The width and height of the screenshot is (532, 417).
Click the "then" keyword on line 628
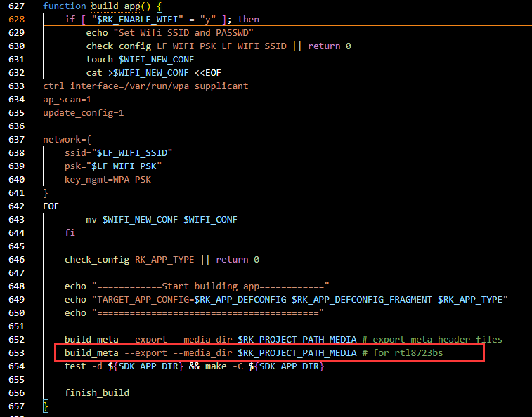click(248, 20)
